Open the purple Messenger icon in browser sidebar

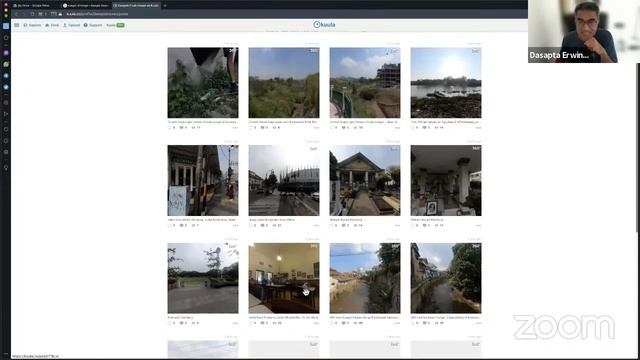click(x=6, y=53)
